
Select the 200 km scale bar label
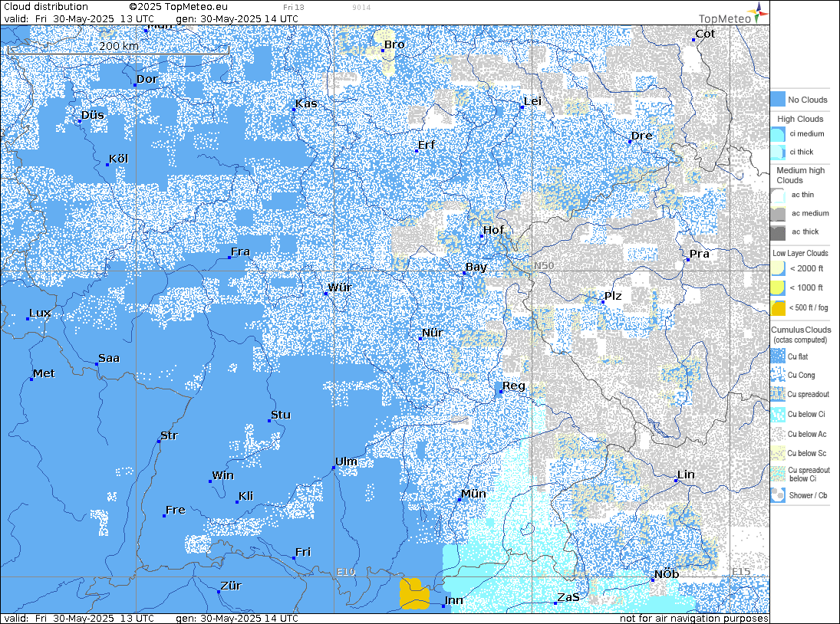click(118, 46)
